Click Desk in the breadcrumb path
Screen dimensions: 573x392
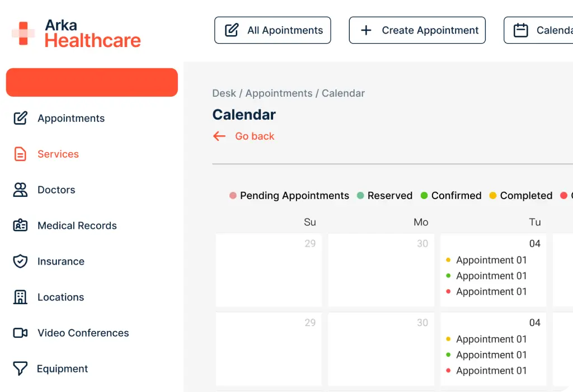coord(224,93)
